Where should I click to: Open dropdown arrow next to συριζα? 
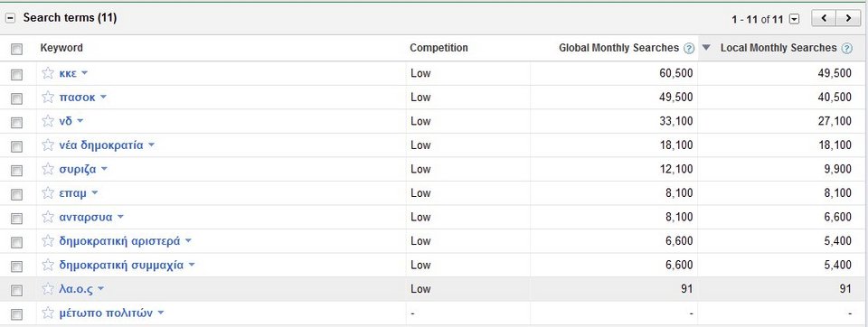(103, 169)
